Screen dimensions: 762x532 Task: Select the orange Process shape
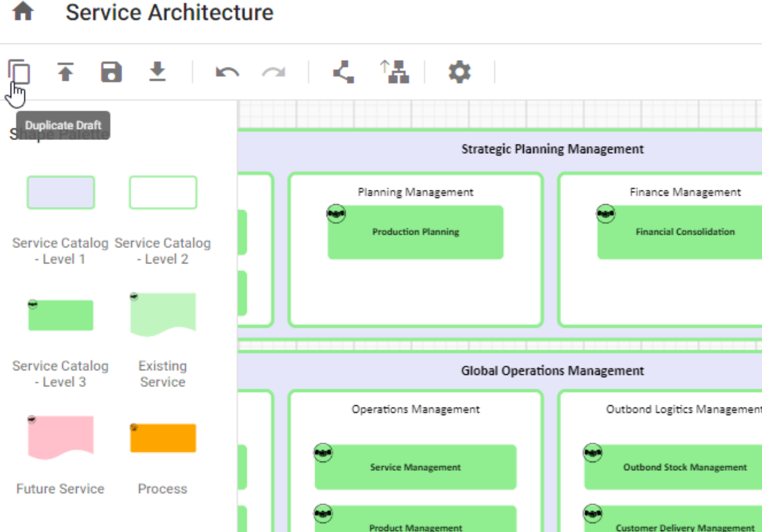pyautogui.click(x=162, y=437)
